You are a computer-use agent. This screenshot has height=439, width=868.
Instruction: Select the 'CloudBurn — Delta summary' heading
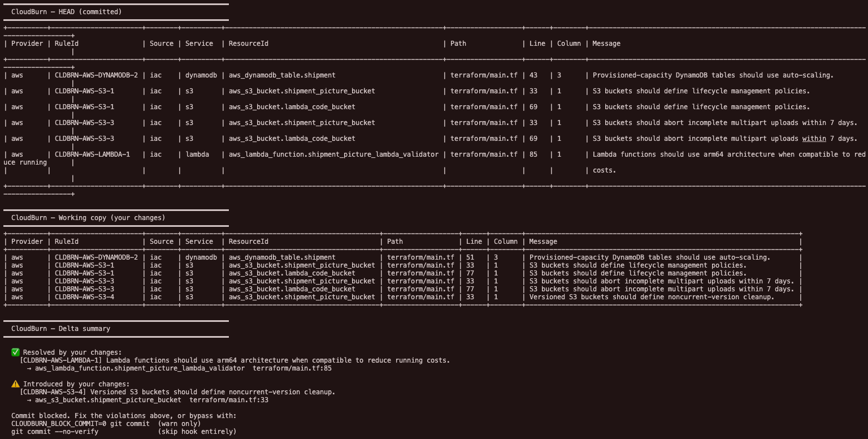point(60,328)
